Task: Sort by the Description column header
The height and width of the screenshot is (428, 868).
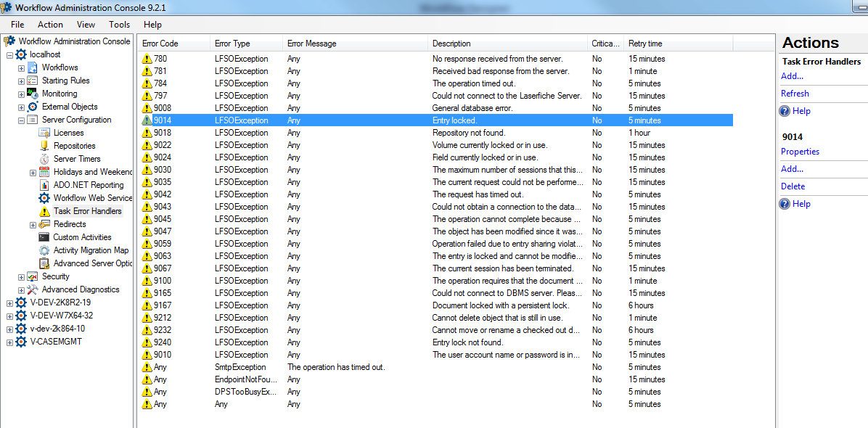Action: coord(507,44)
